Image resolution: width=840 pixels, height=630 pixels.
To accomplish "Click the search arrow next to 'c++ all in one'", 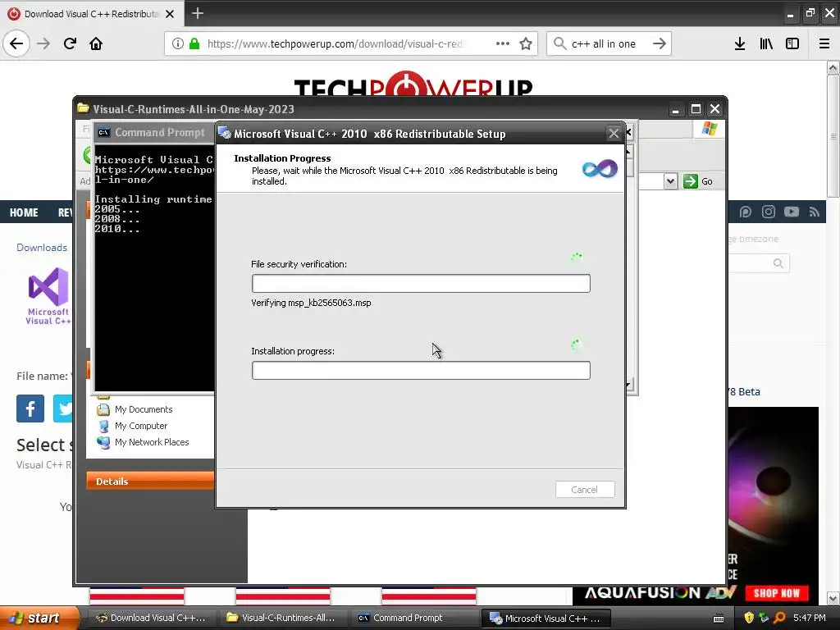I will [x=660, y=43].
